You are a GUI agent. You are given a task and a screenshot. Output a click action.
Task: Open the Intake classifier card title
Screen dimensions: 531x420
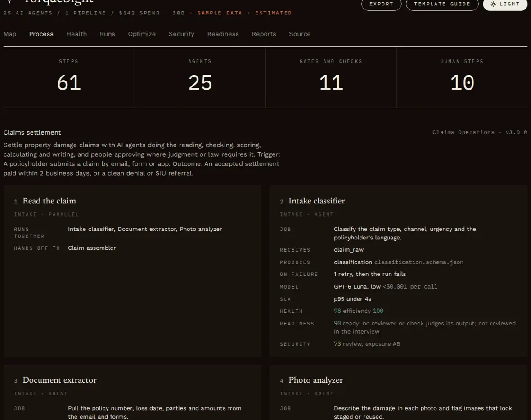317,201
